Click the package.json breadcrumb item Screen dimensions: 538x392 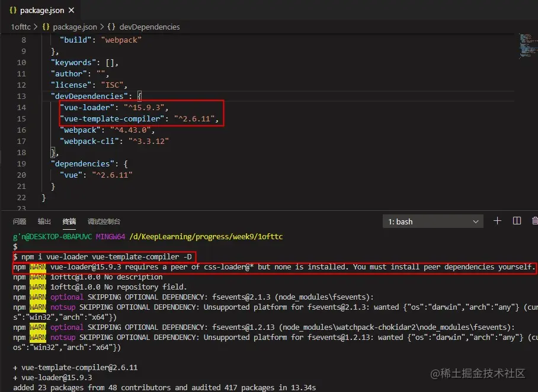75,27
